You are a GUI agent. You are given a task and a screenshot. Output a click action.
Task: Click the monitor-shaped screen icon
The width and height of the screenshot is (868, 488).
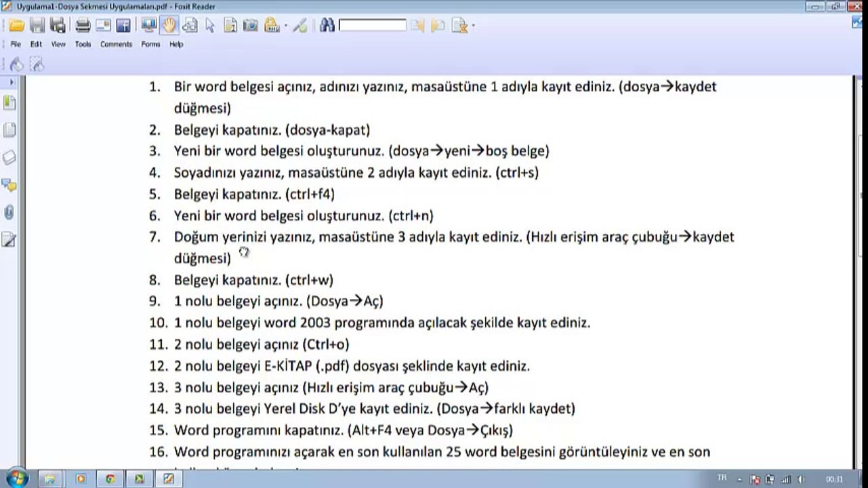coord(148,26)
